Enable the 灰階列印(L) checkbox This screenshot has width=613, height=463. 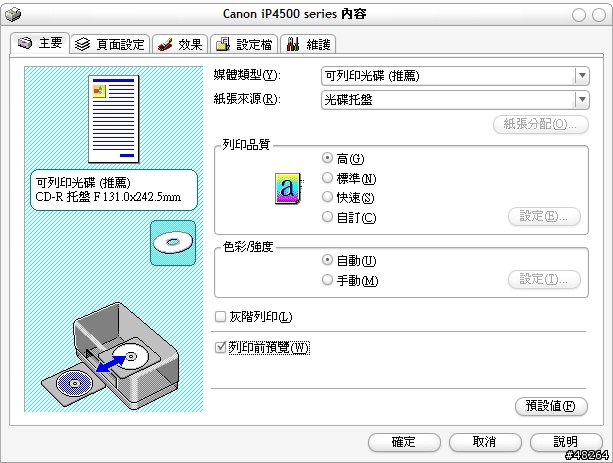coord(220,316)
